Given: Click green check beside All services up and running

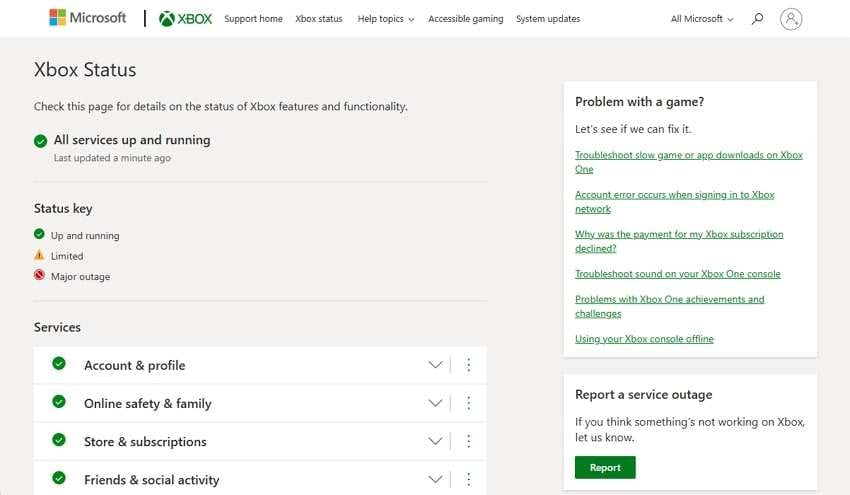Looking at the screenshot, I should tap(41, 141).
